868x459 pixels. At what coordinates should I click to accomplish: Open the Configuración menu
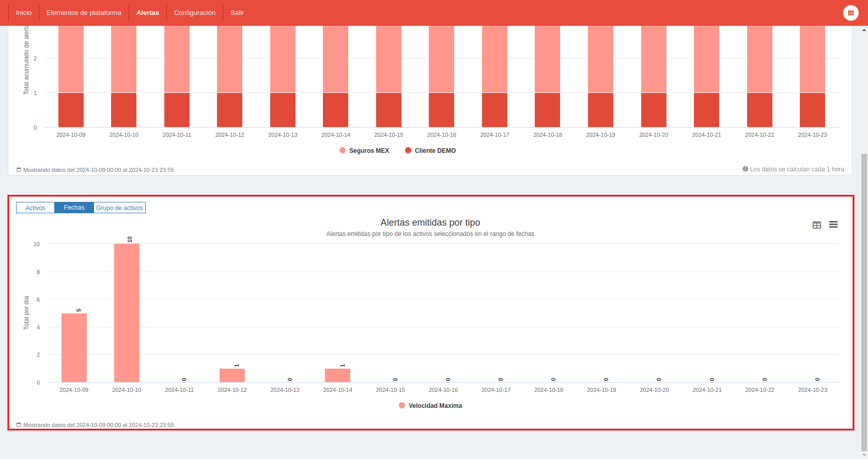pyautogui.click(x=195, y=13)
